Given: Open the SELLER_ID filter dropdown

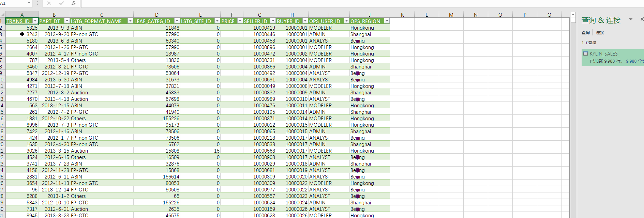Looking at the screenshot, I should click(x=272, y=21).
